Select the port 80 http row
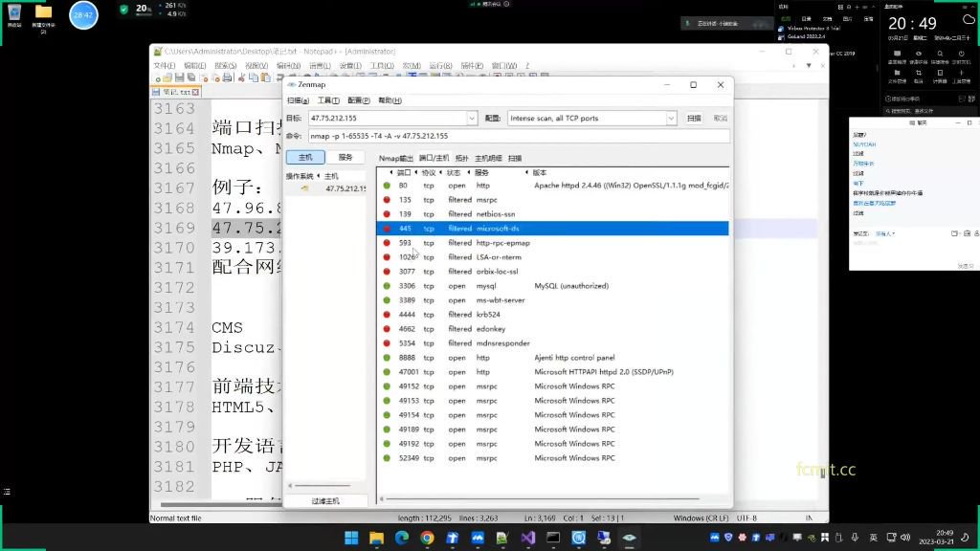The width and height of the screenshot is (980, 551). click(x=552, y=186)
